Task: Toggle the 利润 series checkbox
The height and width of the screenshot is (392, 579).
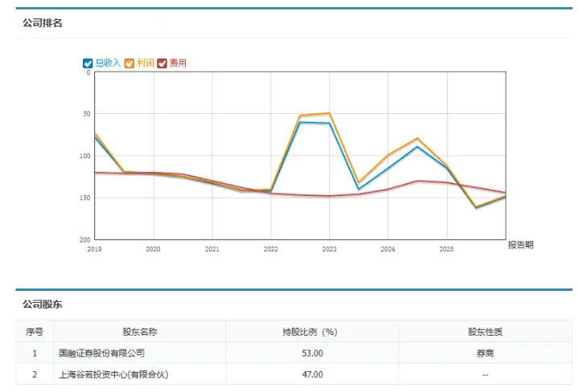Action: pyautogui.click(x=129, y=63)
